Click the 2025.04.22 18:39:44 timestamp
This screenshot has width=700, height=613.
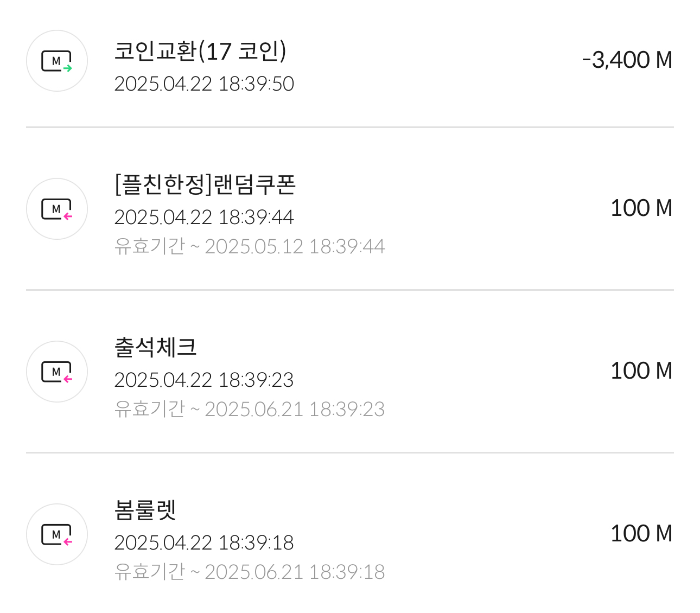coord(204,218)
